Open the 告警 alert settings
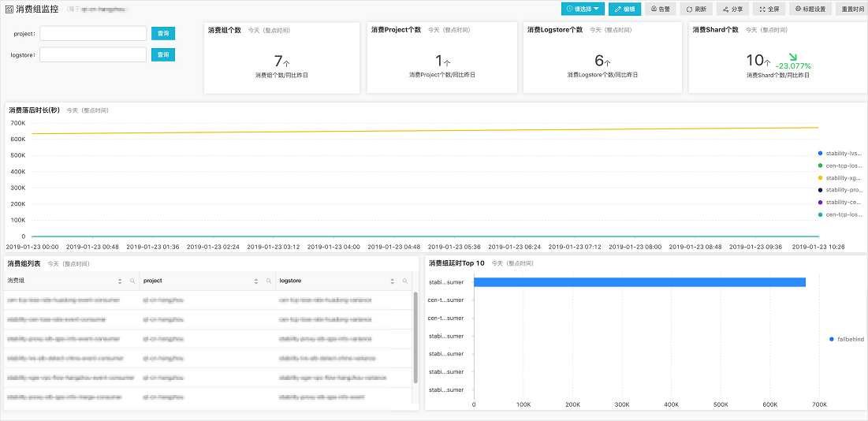 (x=661, y=9)
